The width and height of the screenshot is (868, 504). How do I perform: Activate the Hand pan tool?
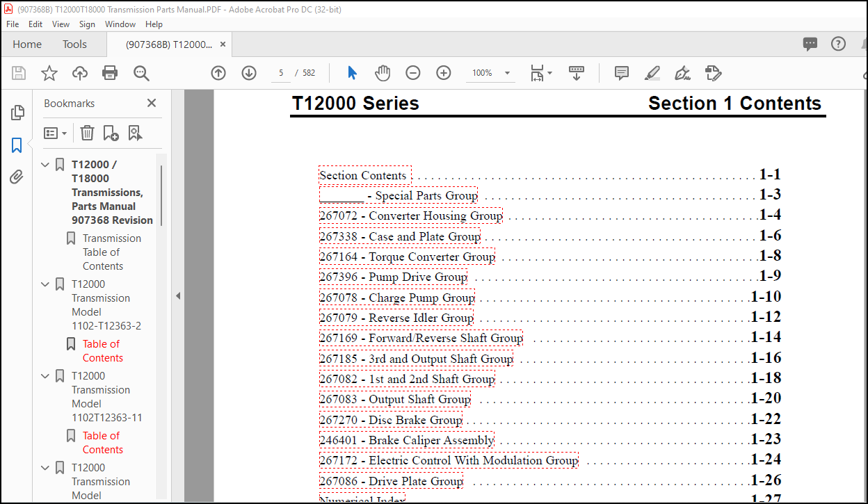(383, 73)
